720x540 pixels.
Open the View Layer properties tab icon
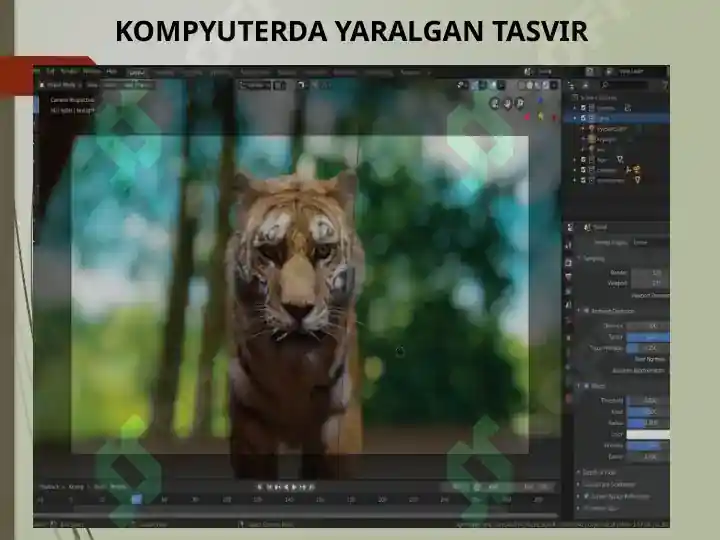click(x=568, y=291)
